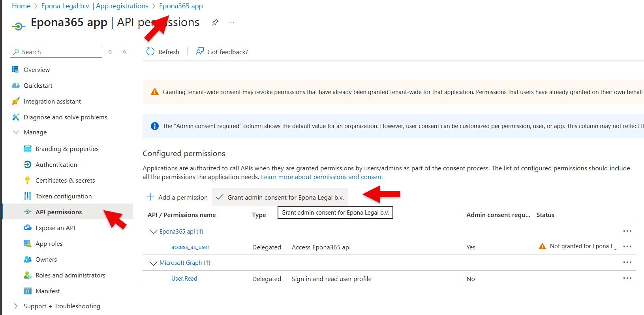Screen dimensions: 644x315
Task: Select Authentication in the sidebar
Action: 56,164
